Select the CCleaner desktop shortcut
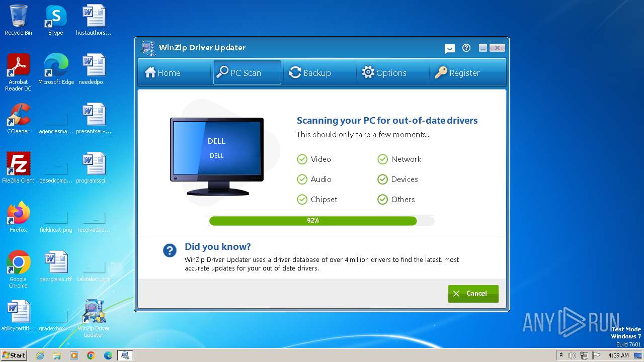 pos(18,119)
